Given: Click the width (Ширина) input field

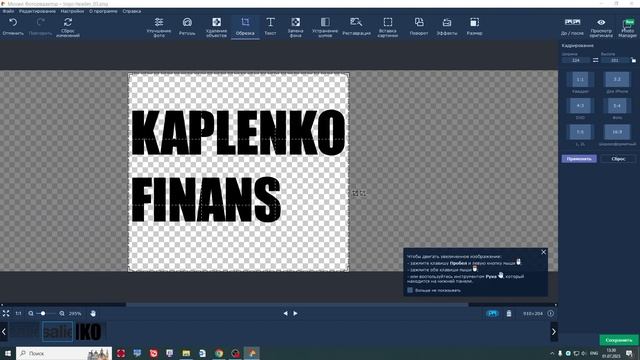Looking at the screenshot, I should pyautogui.click(x=576, y=60).
